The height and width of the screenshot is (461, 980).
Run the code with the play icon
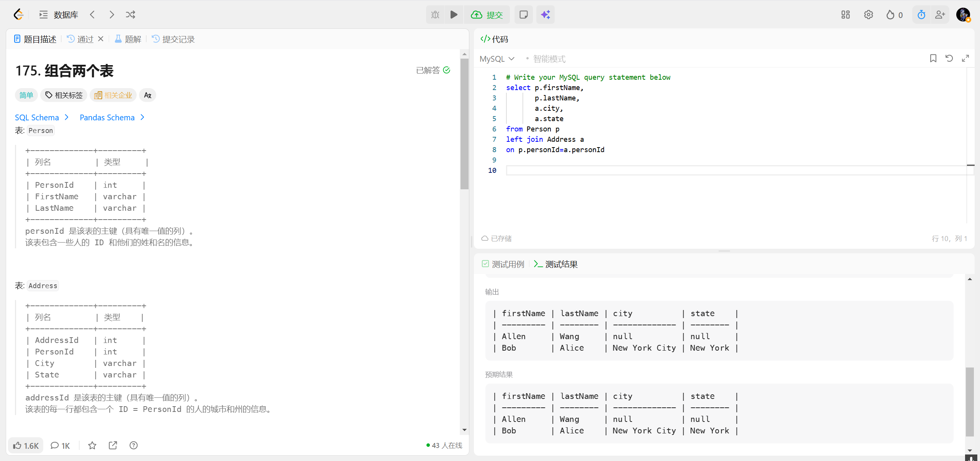point(454,15)
